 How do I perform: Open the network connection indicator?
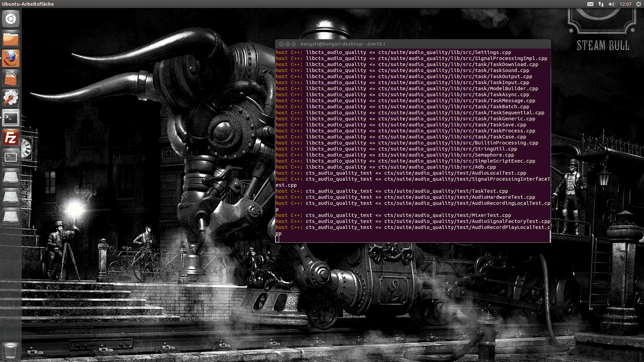click(x=601, y=4)
